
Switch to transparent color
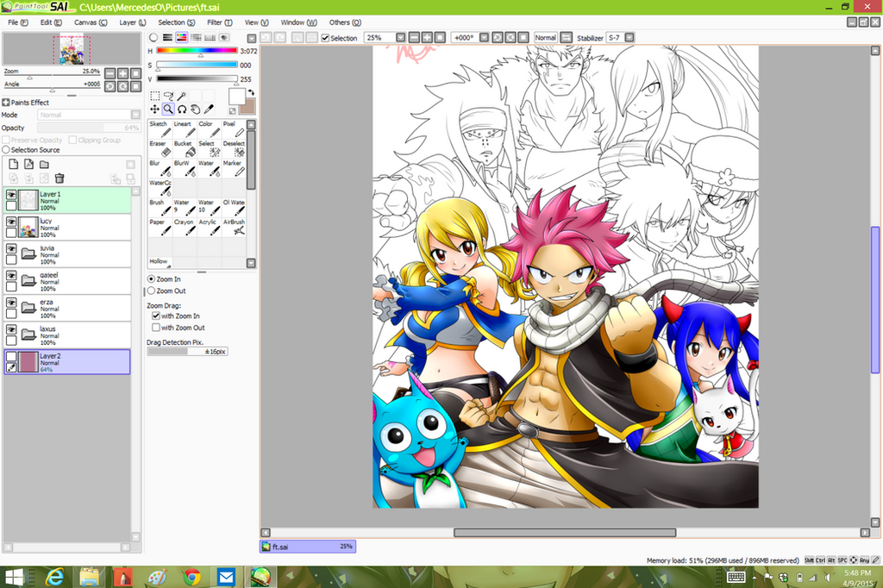pyautogui.click(x=232, y=111)
